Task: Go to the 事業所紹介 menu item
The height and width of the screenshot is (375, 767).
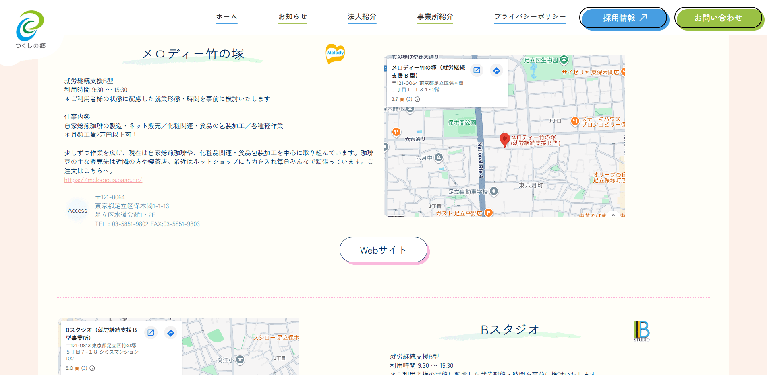Action: pyautogui.click(x=434, y=17)
